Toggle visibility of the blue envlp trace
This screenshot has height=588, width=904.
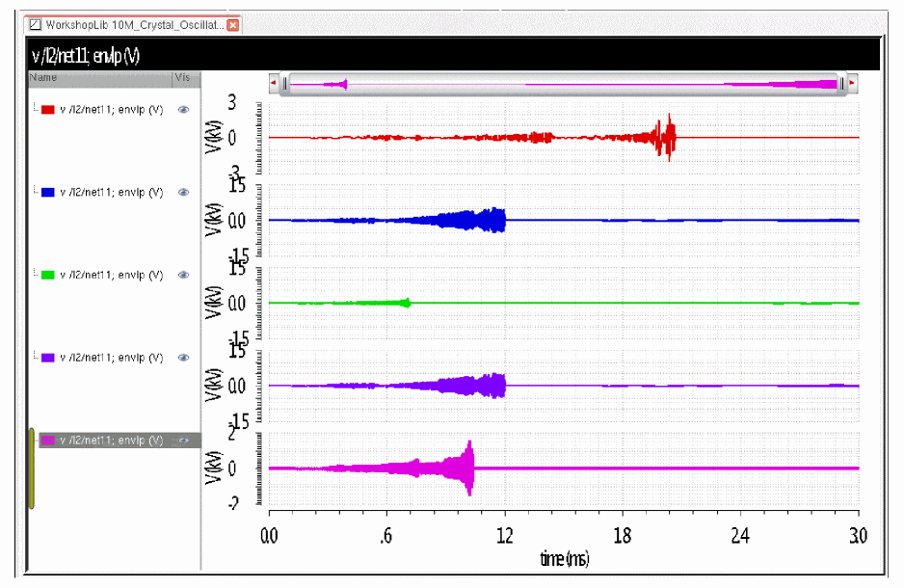tap(183, 192)
